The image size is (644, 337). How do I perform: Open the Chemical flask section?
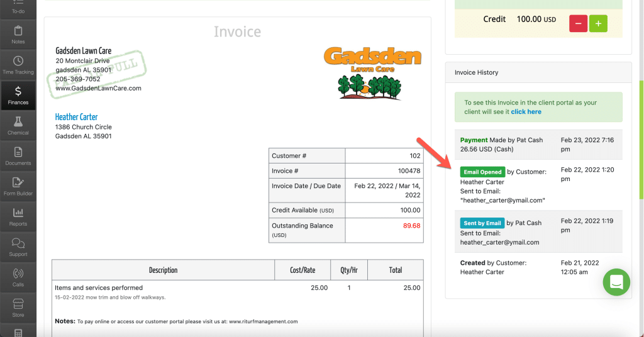point(18,126)
